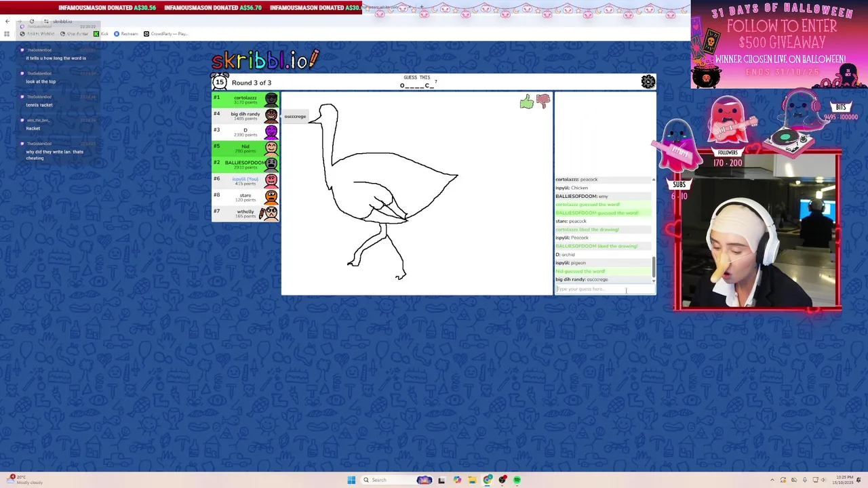Select BALLIESOFDOOM gray avatar
Screen dimensions: 868x488
tap(271, 165)
